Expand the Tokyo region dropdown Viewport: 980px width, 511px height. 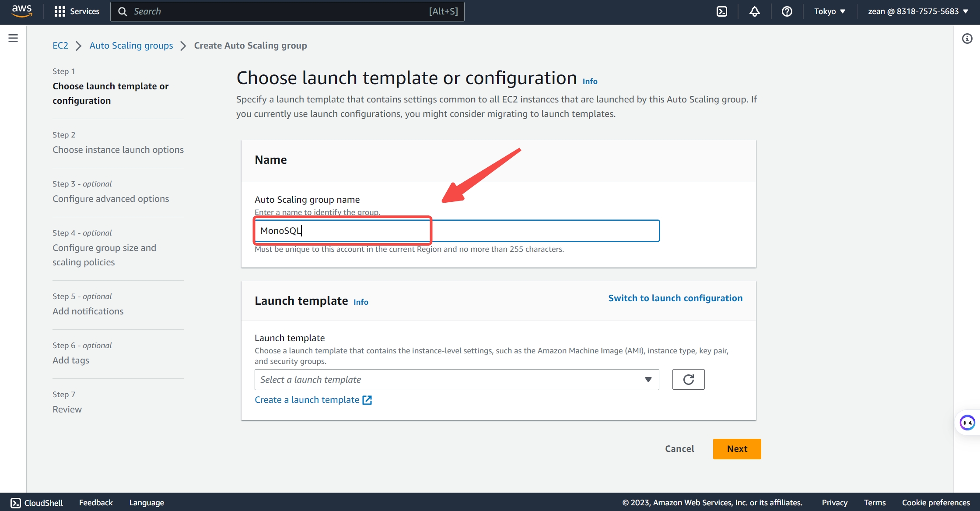(829, 11)
